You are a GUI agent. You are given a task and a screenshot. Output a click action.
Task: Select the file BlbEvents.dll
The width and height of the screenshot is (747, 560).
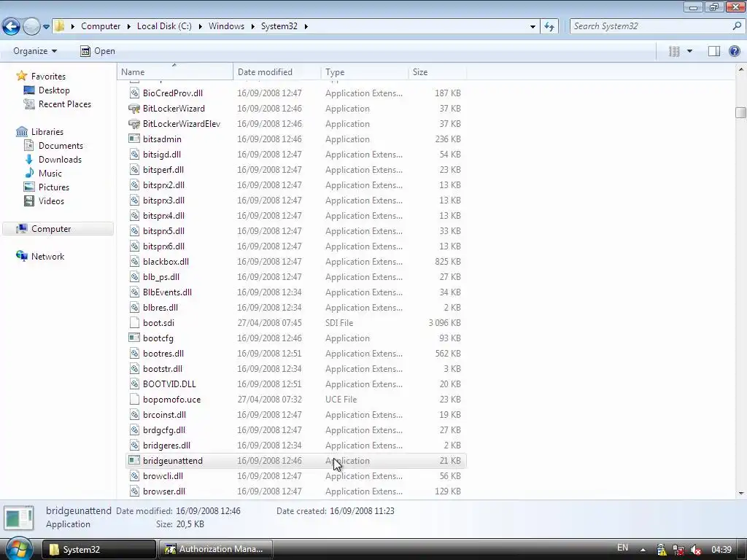point(167,292)
